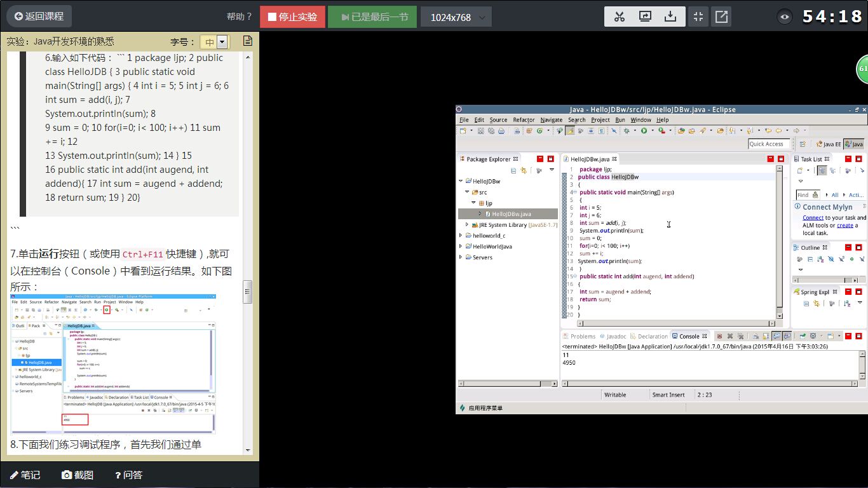This screenshot has width=868, height=488.
Task: Click the Debug bug icon in Eclipse toolbar
Action: tap(627, 130)
